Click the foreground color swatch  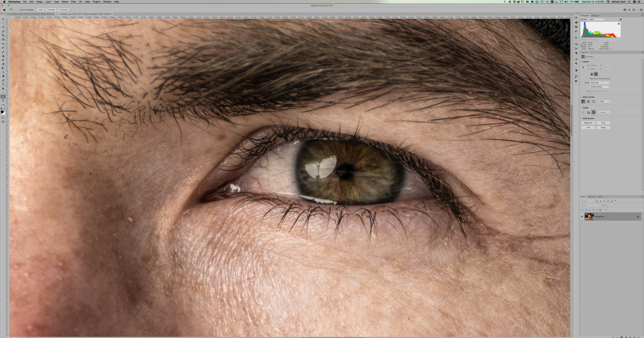point(2,112)
